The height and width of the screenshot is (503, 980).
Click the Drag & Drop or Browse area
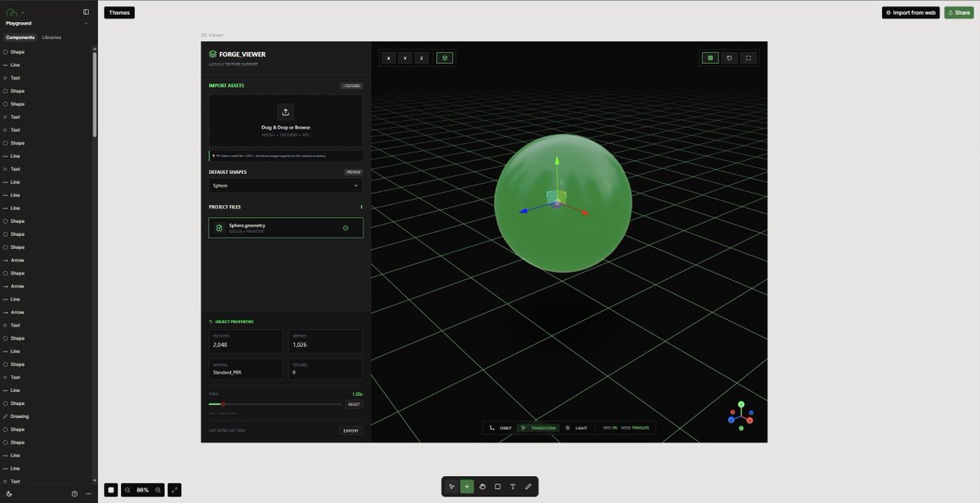pos(286,121)
